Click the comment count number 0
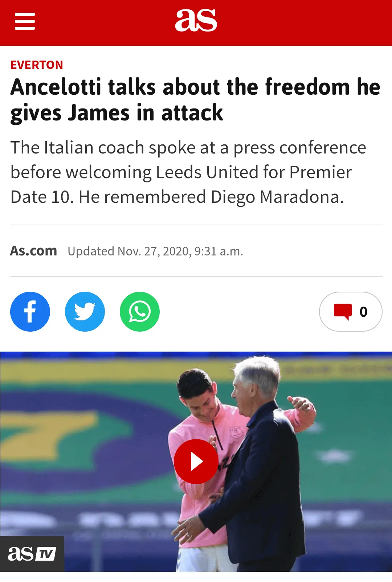This screenshot has width=392, height=582. [363, 312]
